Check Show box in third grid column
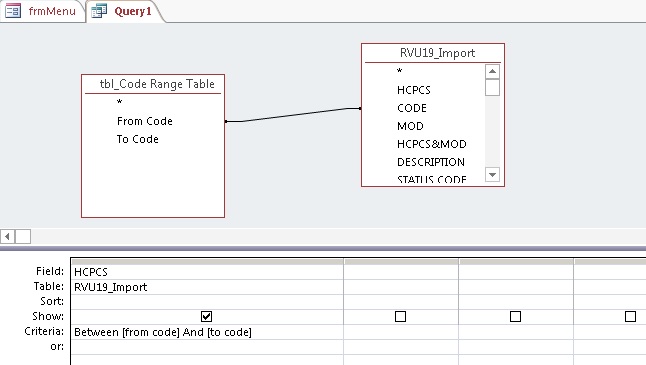 [515, 316]
